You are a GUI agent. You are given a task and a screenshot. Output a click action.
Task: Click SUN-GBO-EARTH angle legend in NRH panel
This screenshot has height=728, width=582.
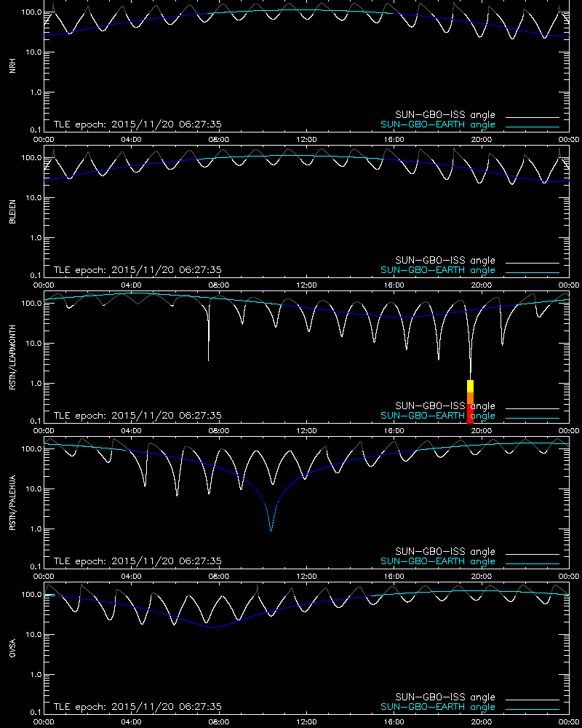click(438, 125)
